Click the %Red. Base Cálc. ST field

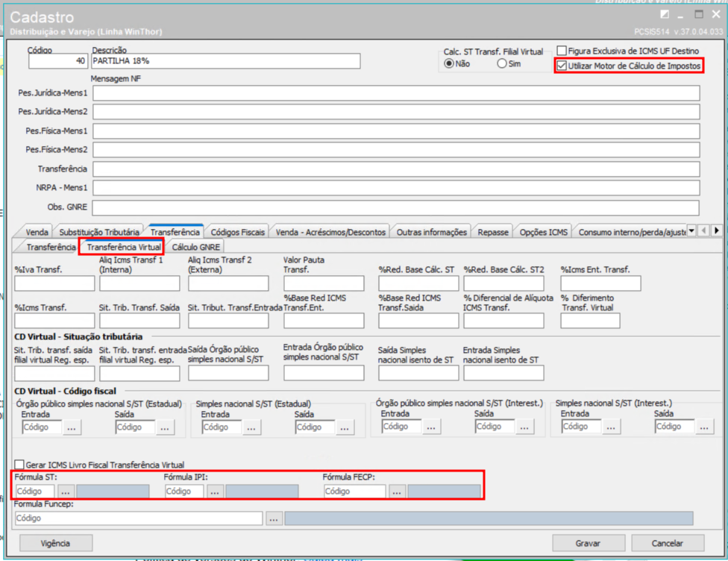point(418,283)
